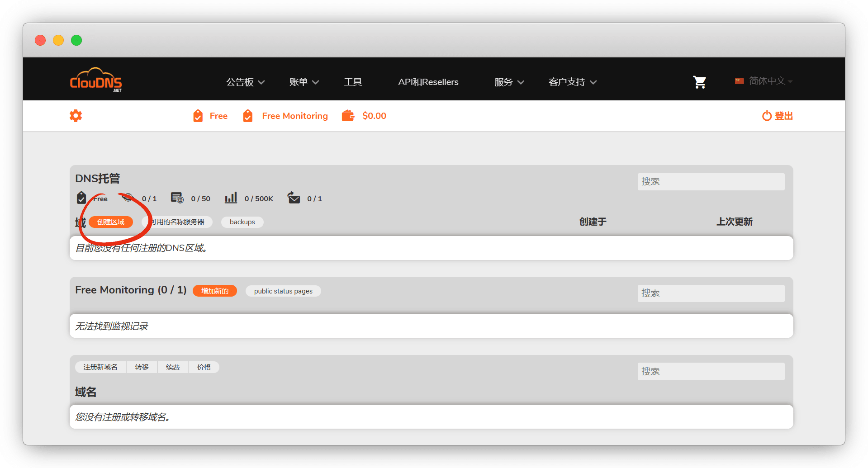Click the DNS records 0 / 50 icon
The image size is (868, 468).
(x=177, y=198)
